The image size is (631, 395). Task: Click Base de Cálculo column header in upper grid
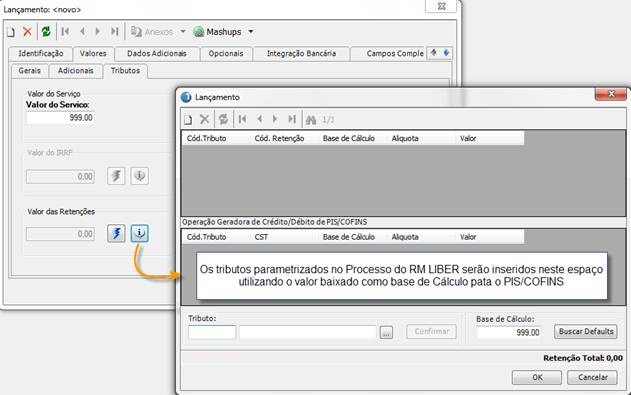353,138
